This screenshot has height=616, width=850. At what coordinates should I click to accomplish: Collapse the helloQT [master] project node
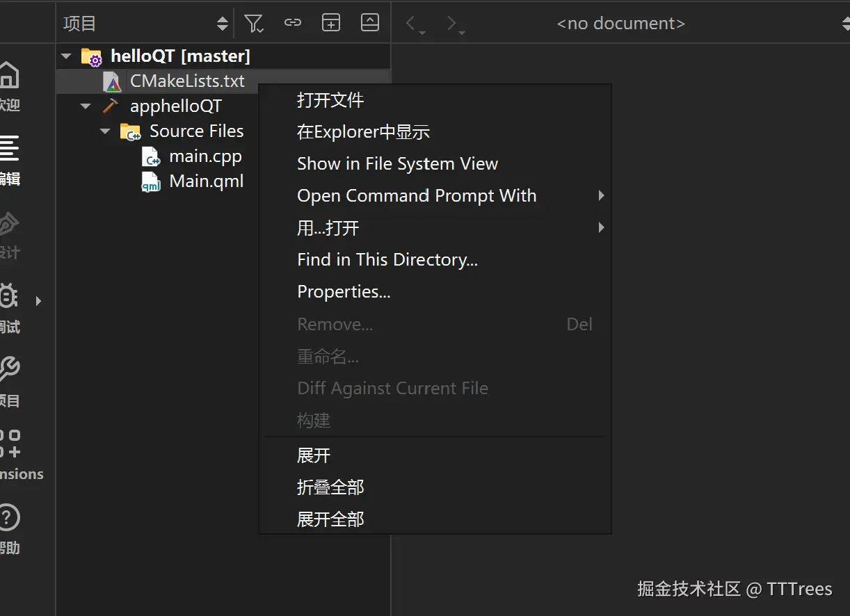67,56
